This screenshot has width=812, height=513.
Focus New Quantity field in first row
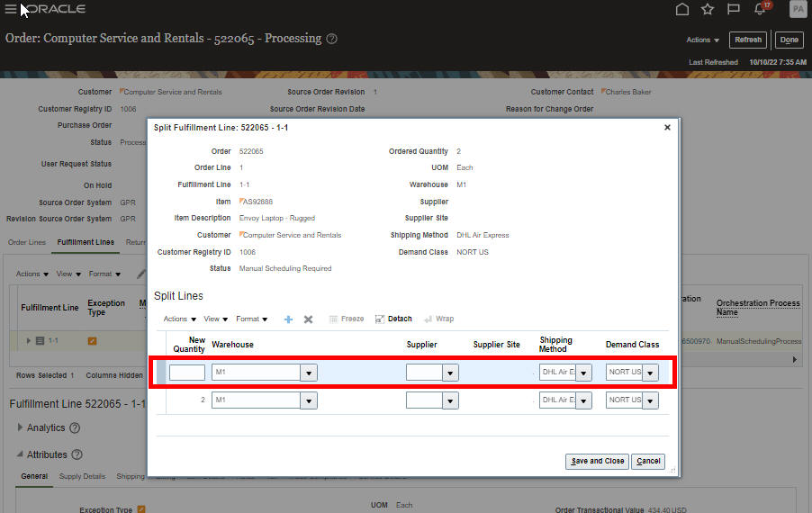coord(187,373)
